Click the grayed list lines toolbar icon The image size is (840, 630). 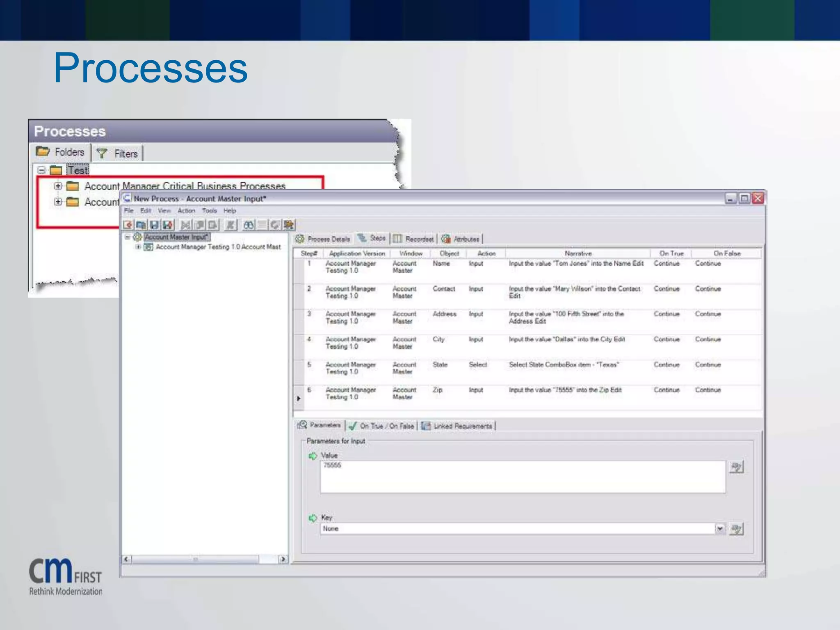click(261, 225)
